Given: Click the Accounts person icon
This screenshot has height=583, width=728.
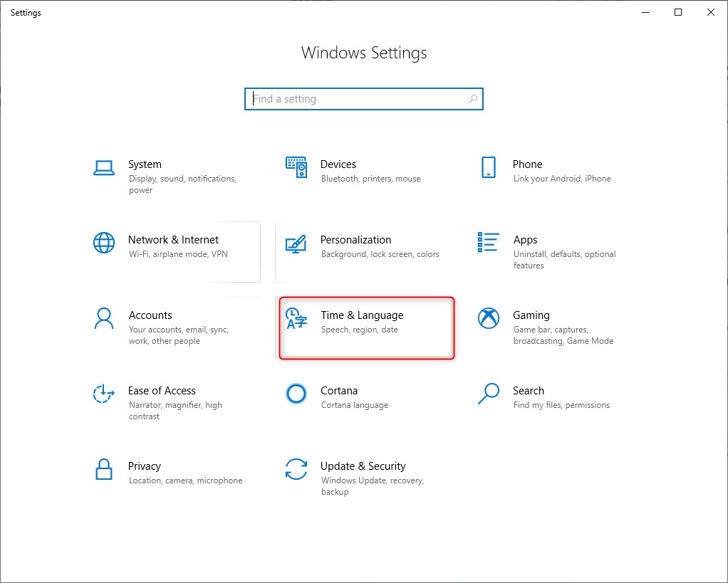Looking at the screenshot, I should (103, 318).
